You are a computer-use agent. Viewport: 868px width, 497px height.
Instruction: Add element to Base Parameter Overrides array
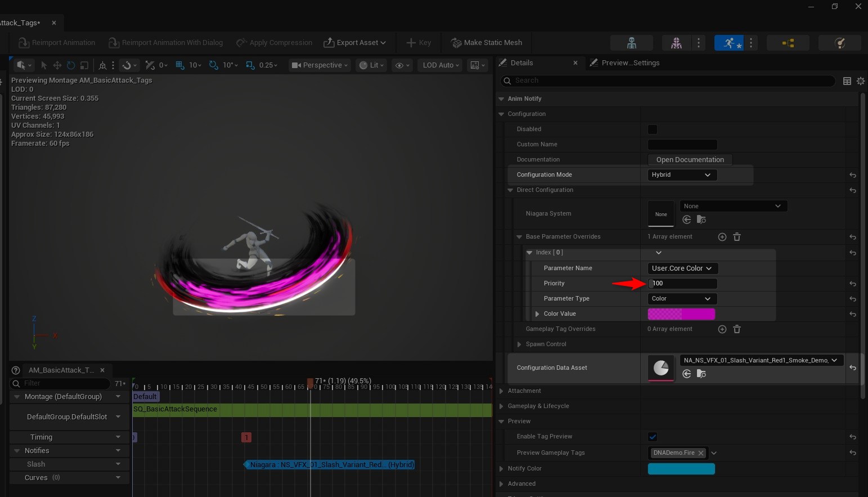tap(722, 237)
